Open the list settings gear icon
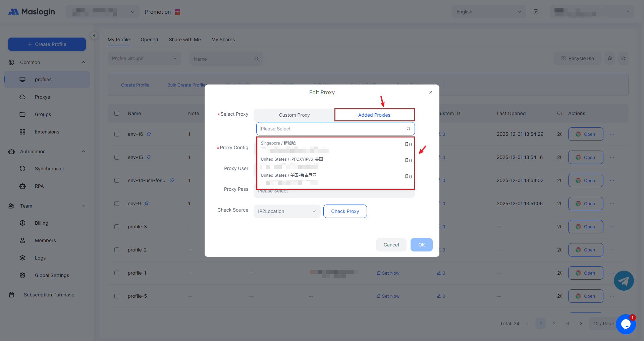The height and width of the screenshot is (341, 644). click(x=609, y=58)
